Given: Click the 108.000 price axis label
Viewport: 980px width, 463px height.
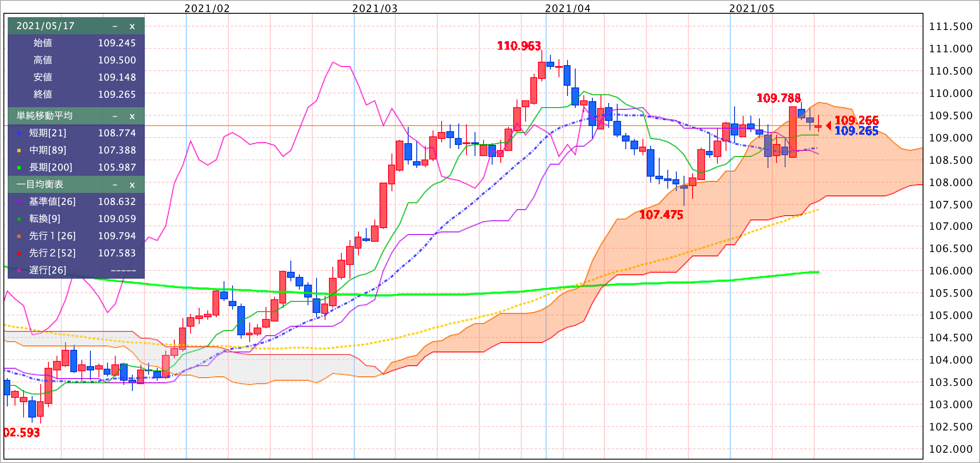Looking at the screenshot, I should point(950,183).
